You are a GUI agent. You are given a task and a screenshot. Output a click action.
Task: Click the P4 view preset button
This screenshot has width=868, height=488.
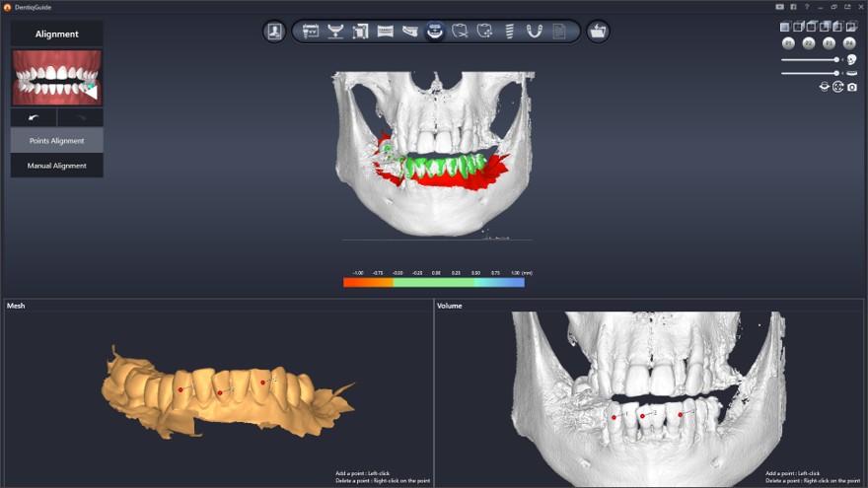[x=849, y=43]
